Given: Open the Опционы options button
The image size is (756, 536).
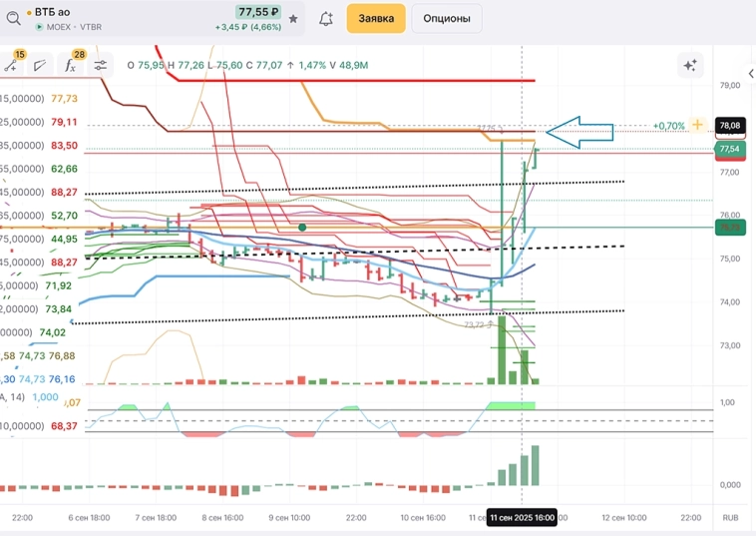Looking at the screenshot, I should tap(447, 18).
